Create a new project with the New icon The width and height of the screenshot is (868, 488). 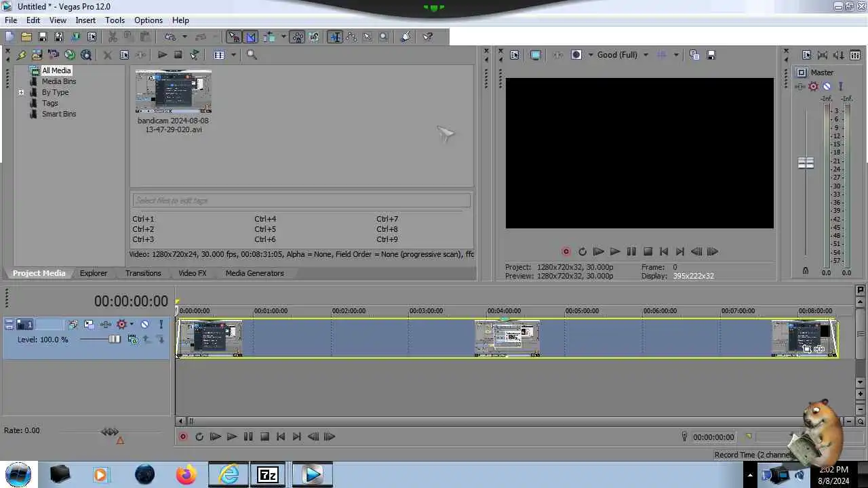(10, 37)
